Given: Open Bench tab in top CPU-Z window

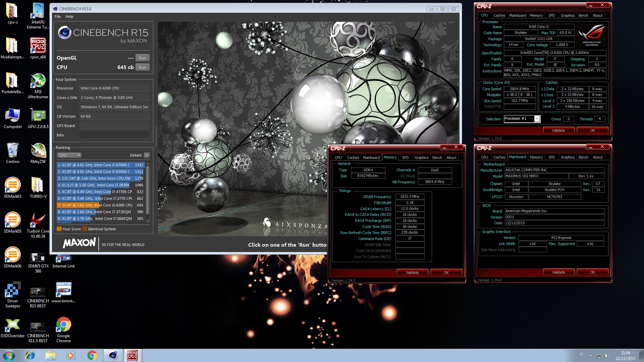Looking at the screenshot, I should pos(583,15).
